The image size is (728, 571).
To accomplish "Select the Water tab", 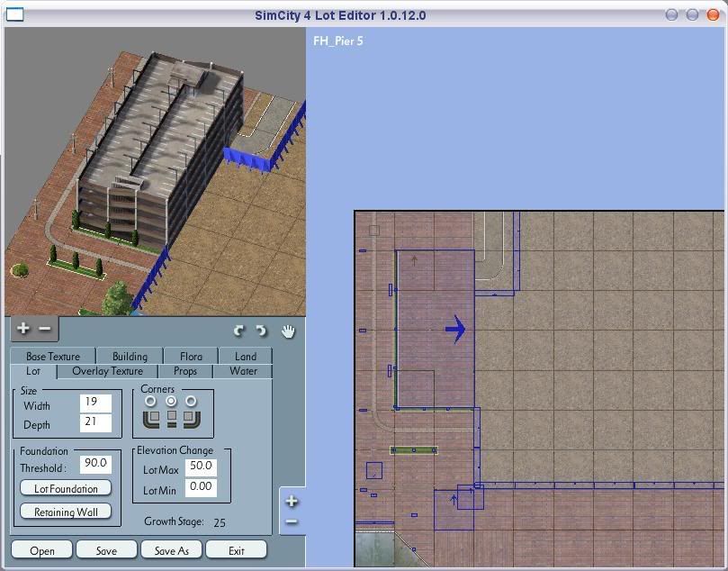I will point(243,371).
